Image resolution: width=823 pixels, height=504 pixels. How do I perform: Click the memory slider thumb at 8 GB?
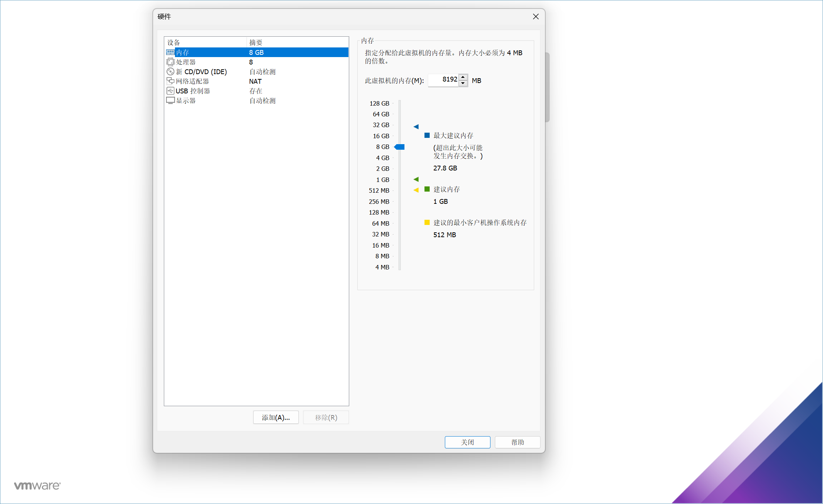tap(399, 147)
